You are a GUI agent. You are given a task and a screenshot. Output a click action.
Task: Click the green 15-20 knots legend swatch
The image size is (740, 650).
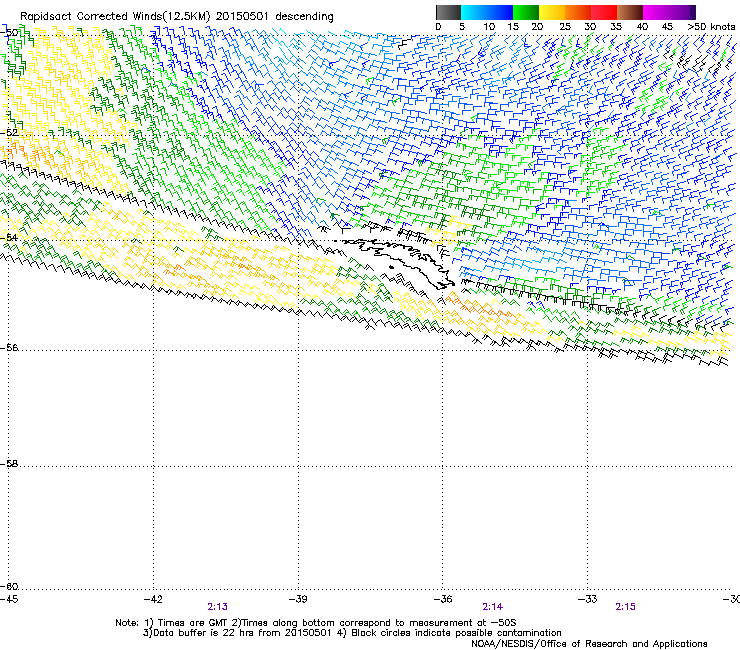pyautogui.click(x=526, y=12)
